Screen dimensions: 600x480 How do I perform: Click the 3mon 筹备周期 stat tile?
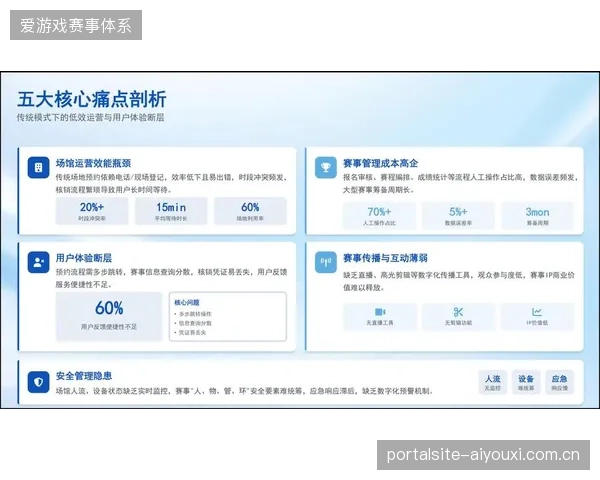pyautogui.click(x=538, y=216)
